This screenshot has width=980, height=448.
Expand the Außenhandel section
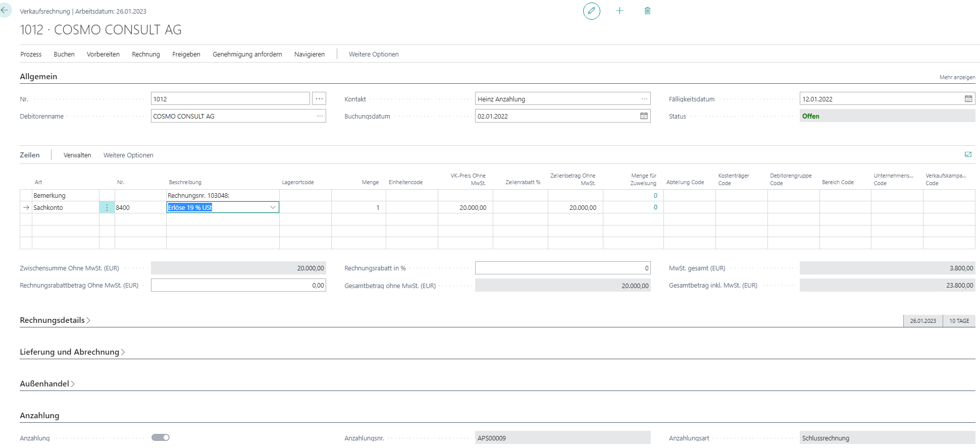pos(47,384)
